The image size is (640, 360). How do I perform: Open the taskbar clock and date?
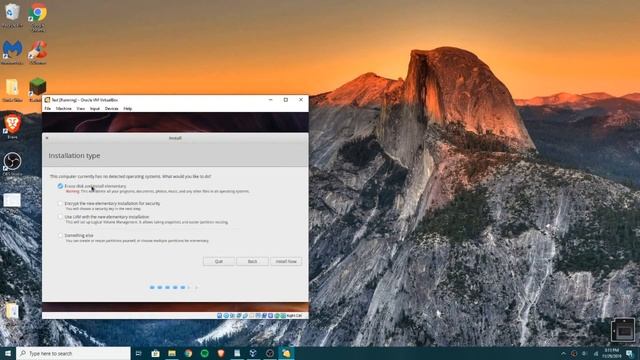pos(611,353)
